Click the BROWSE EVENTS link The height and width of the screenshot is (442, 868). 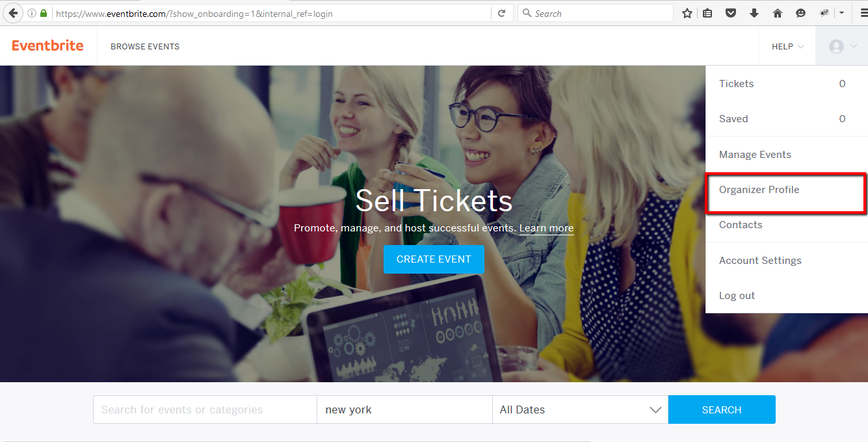pyautogui.click(x=145, y=47)
